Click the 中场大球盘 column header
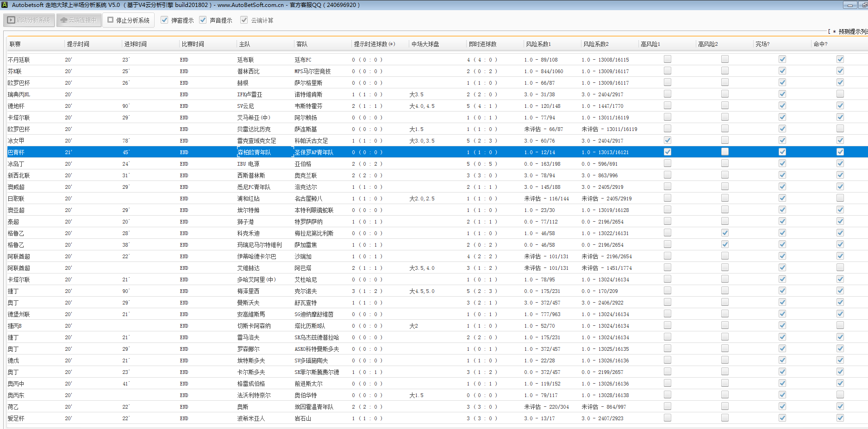The height and width of the screenshot is (429, 868). point(425,44)
